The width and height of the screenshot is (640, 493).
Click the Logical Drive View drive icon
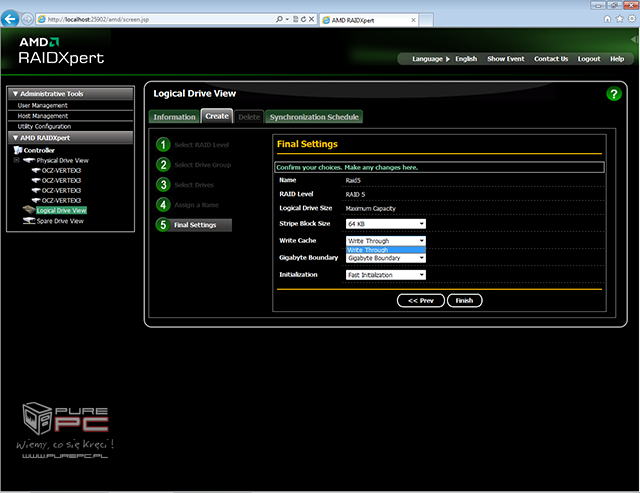[x=28, y=210]
